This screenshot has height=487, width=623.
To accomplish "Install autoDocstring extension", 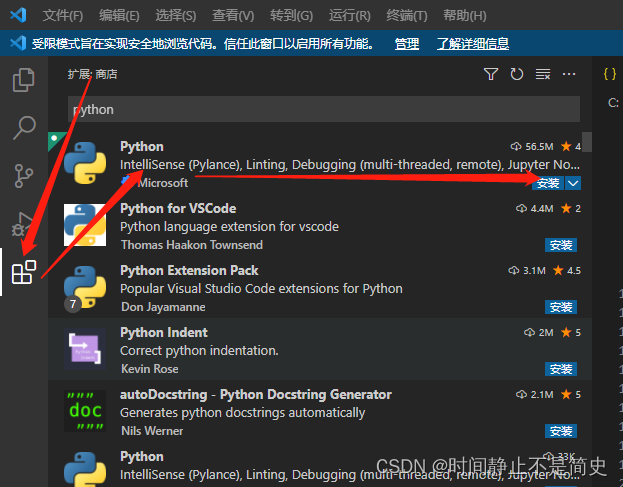I will pos(561,431).
